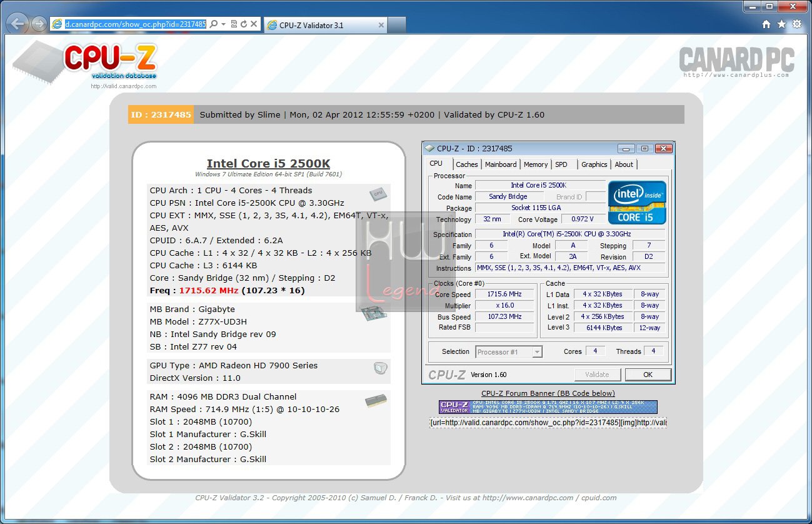The image size is (812, 524).
Task: Click the Validate button
Action: [597, 375]
